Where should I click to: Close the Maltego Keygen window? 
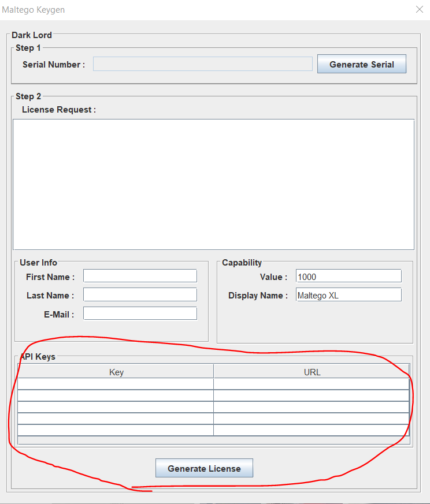point(420,9)
